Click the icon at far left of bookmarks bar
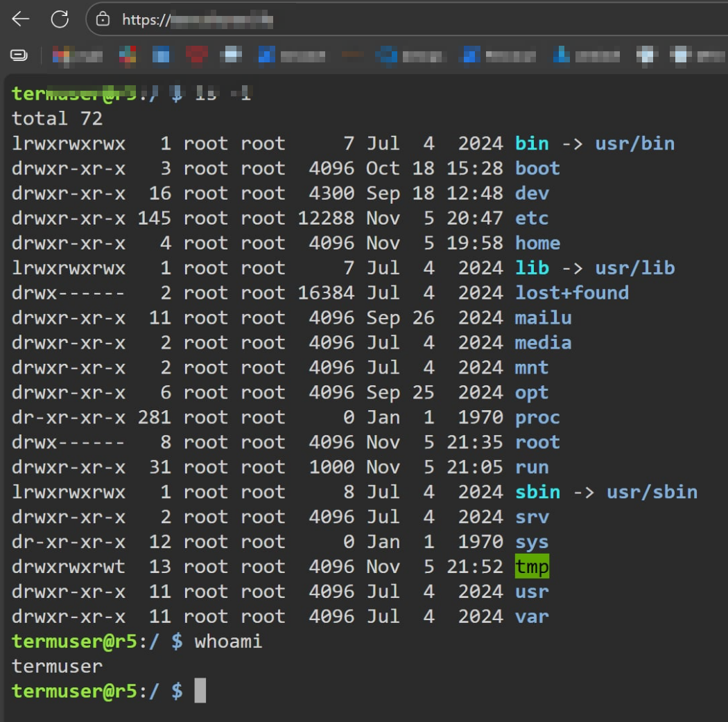 [20, 55]
